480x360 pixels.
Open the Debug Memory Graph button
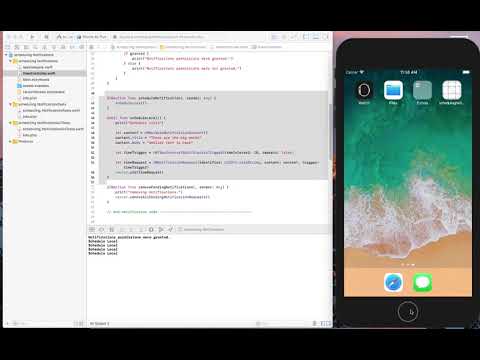pos(161,229)
